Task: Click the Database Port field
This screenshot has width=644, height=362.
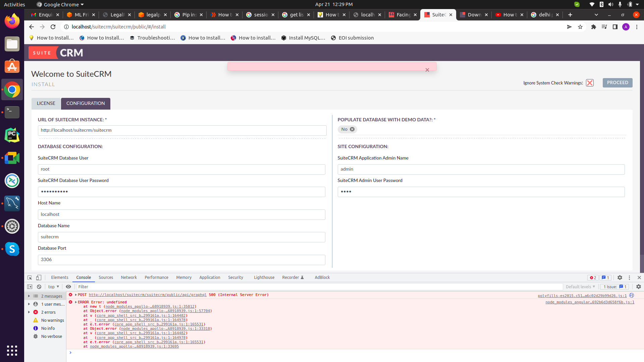Action: point(181,260)
